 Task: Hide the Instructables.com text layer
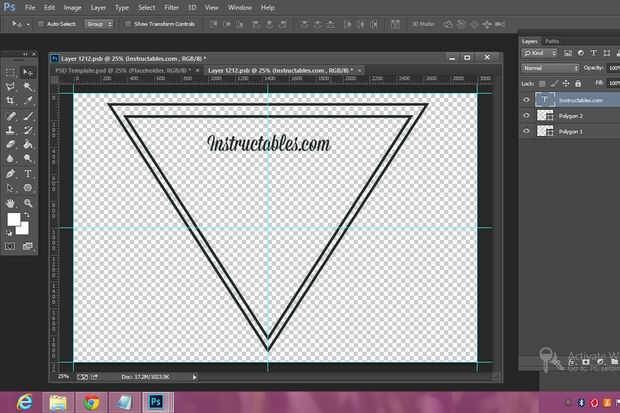[526, 100]
